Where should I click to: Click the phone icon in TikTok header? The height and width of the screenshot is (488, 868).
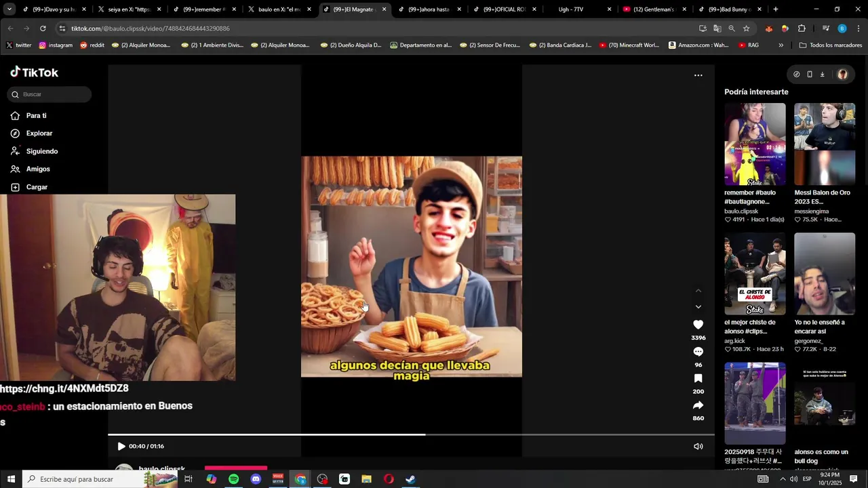[x=809, y=75]
